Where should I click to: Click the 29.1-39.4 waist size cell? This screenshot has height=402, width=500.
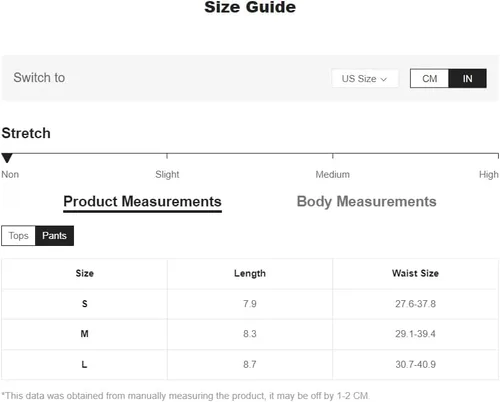pyautogui.click(x=415, y=334)
